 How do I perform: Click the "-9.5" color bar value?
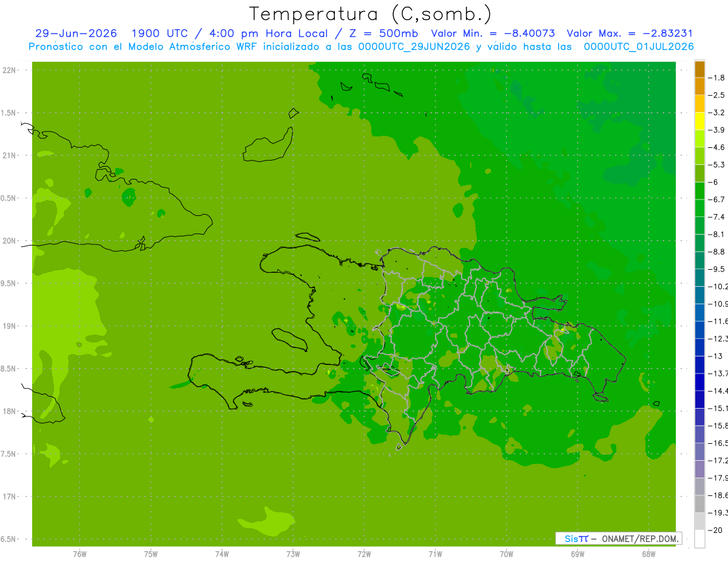(717, 269)
